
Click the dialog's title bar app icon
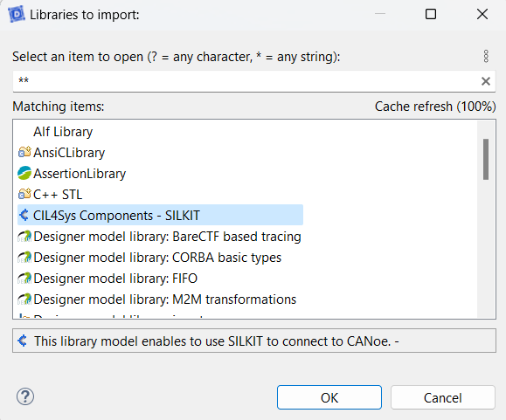(17, 14)
